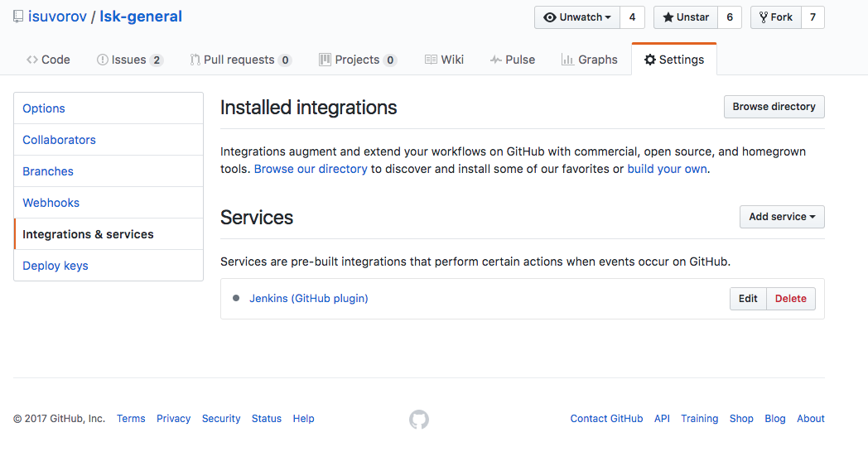Open Deploy keys in the settings sidebar

[x=108, y=266]
